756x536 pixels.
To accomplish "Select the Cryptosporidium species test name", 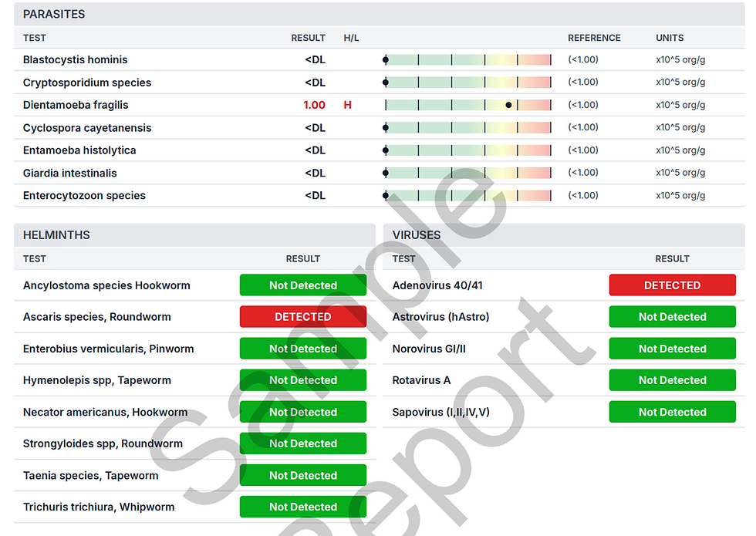I will pos(87,83).
